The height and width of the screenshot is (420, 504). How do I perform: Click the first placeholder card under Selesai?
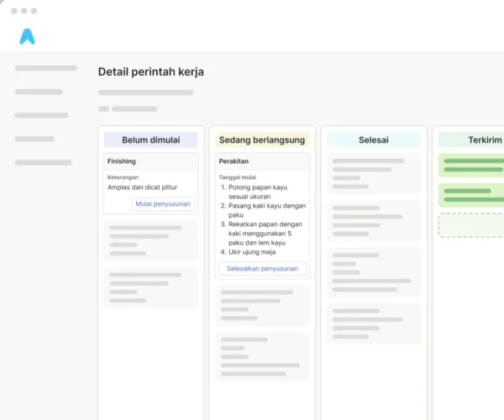coord(374,174)
